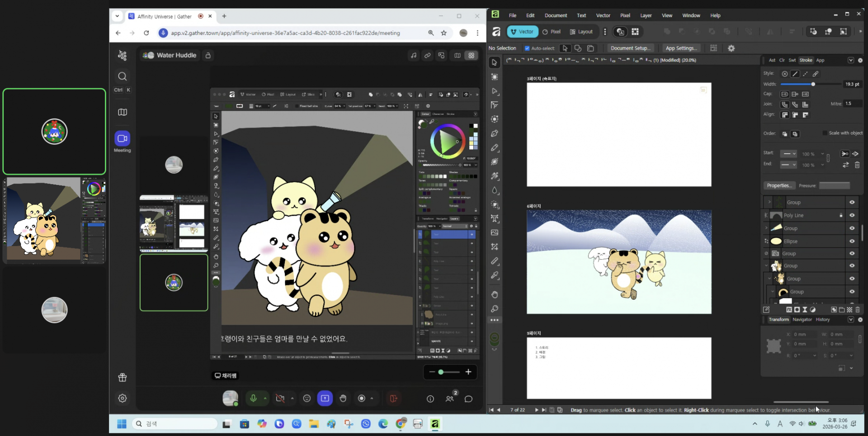
Task: Click the App Settings... button
Action: click(x=681, y=48)
